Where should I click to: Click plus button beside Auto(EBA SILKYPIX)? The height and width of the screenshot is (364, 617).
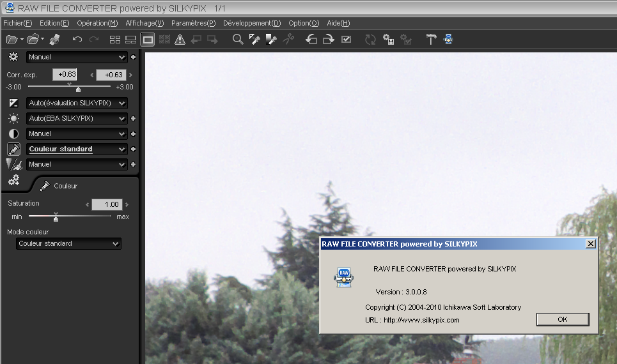(x=134, y=118)
